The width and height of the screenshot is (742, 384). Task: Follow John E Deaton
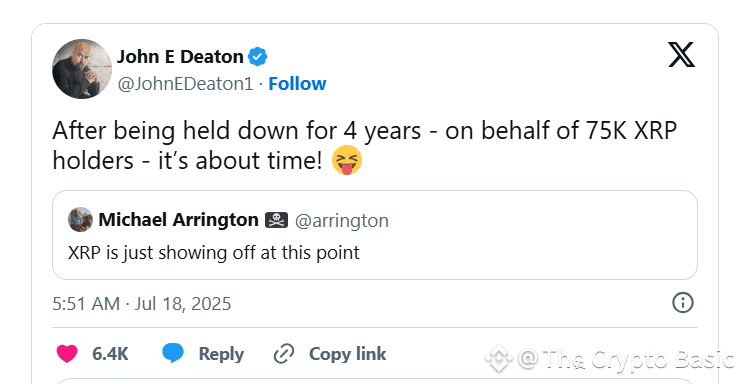coord(297,84)
